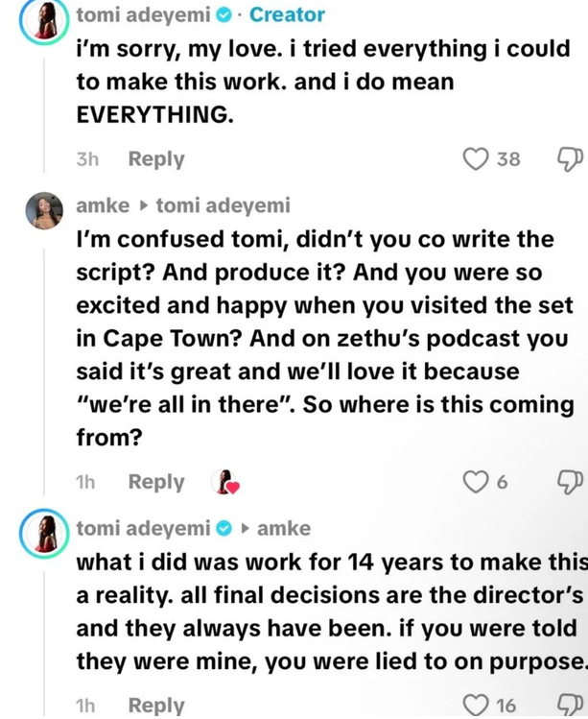
Task: Open tomi adeyemi username on top comment
Action: coord(143,15)
